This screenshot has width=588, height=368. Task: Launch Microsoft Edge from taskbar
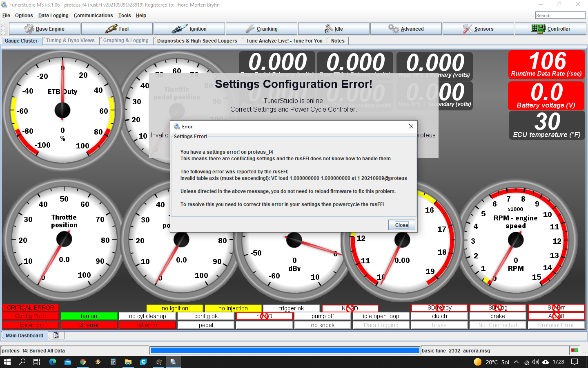(53, 362)
